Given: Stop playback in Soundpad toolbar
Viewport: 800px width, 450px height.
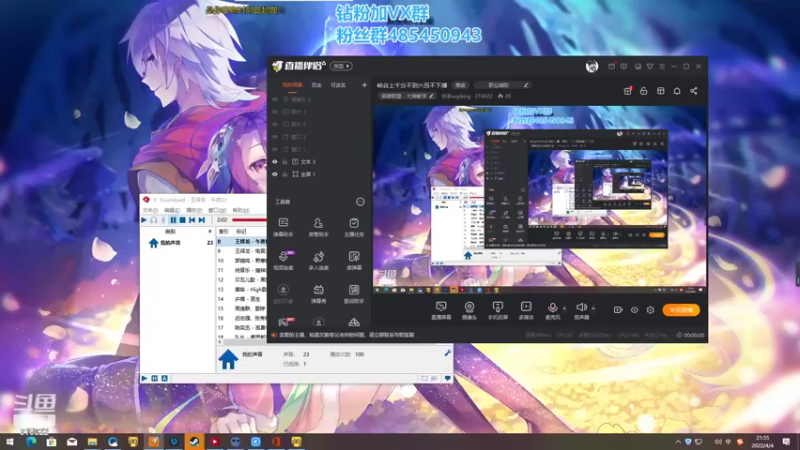Looking at the screenshot, I should [x=182, y=220].
